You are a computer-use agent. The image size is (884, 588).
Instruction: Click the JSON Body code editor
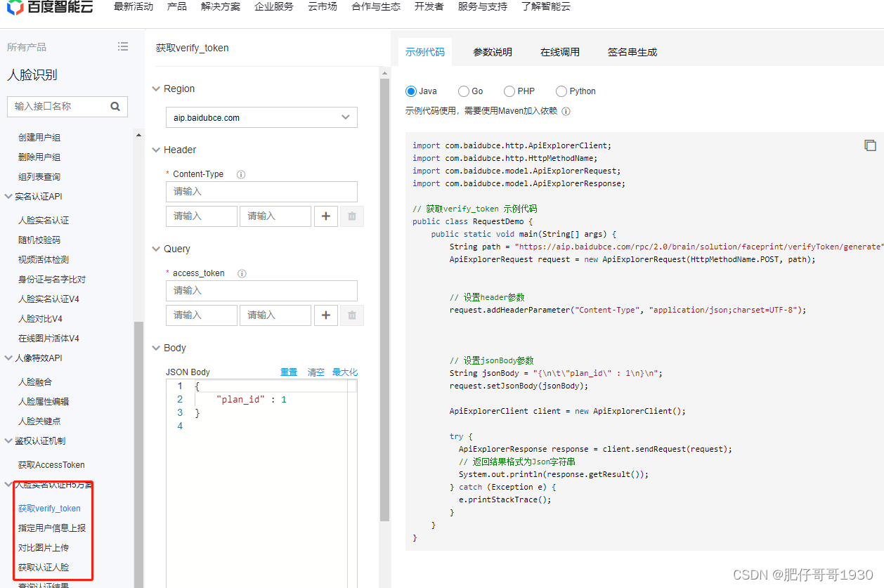[261, 483]
